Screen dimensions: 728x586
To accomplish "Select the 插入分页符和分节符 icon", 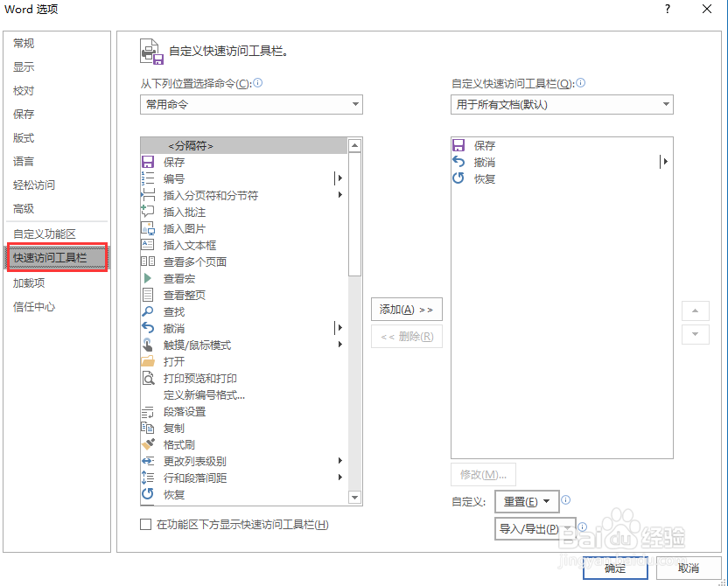I will [x=148, y=195].
